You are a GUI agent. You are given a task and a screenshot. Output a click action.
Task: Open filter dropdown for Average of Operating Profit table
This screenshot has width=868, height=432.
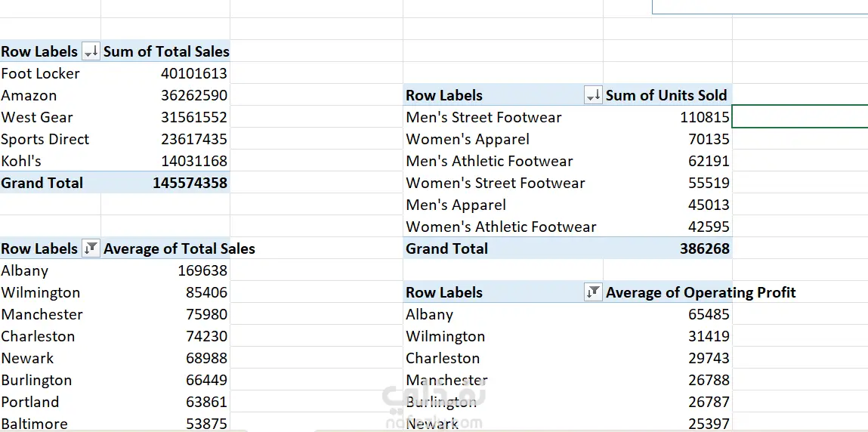[x=593, y=292]
